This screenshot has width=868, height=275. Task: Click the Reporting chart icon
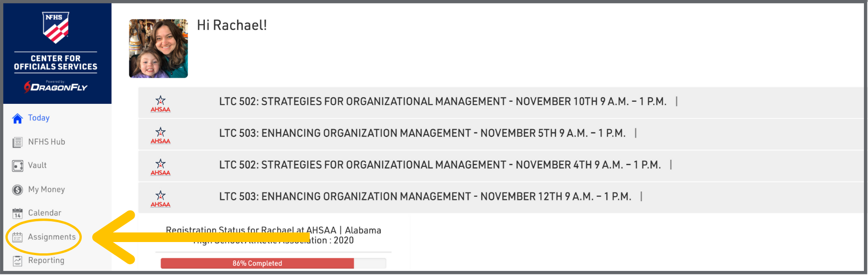pos(18,261)
